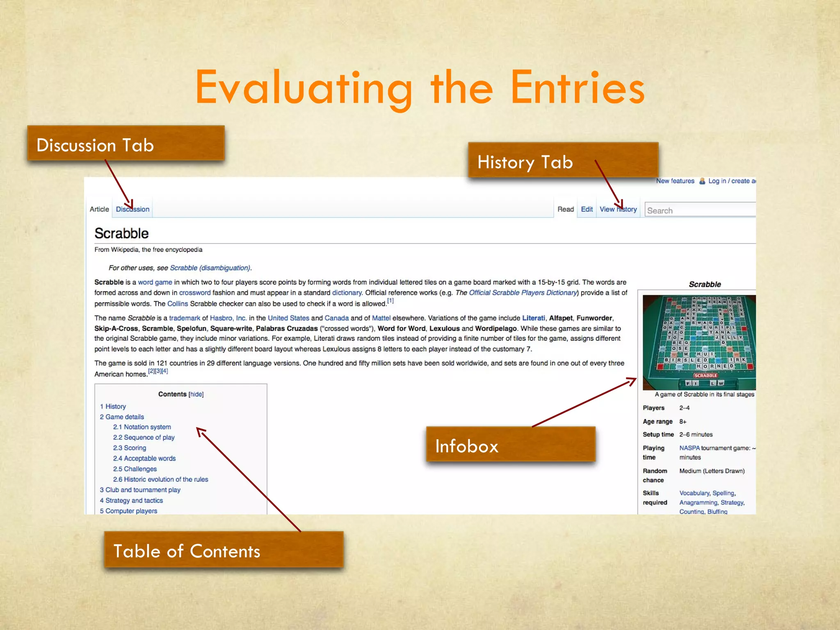Open the Anagramming skill link
The height and width of the screenshot is (630, 840).
(698, 502)
